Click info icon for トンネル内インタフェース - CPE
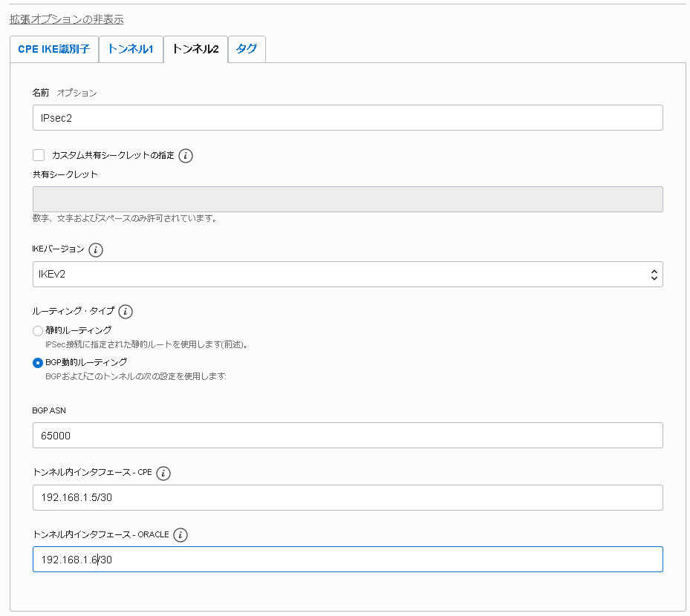 tap(163, 474)
